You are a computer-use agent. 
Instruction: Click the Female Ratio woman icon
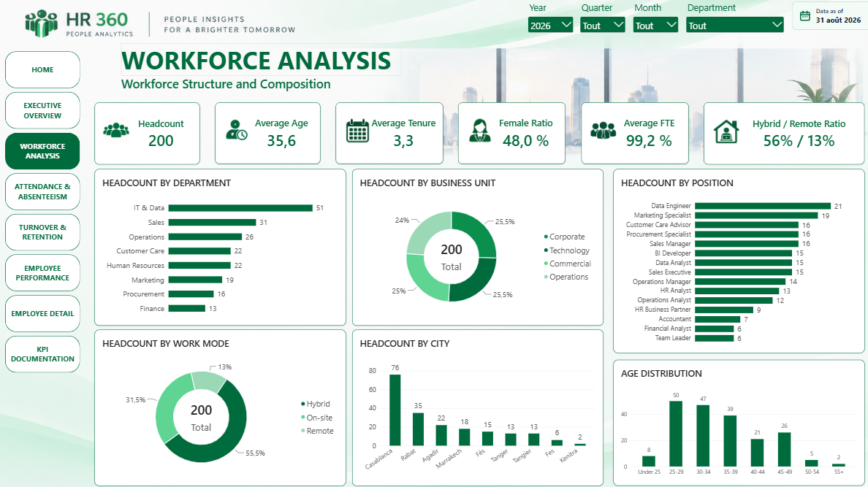(x=479, y=131)
